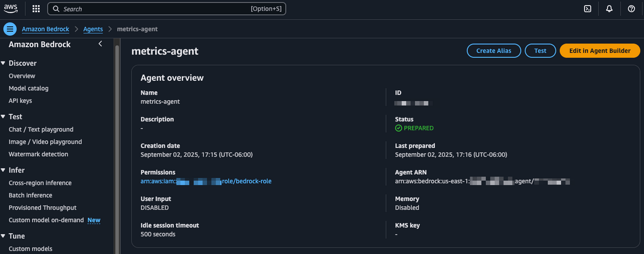Click the Agent overview heading
Image resolution: width=644 pixels, height=254 pixels.
(172, 78)
